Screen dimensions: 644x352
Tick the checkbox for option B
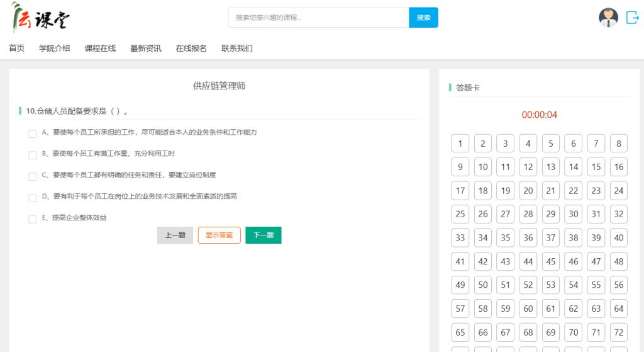[33, 155]
